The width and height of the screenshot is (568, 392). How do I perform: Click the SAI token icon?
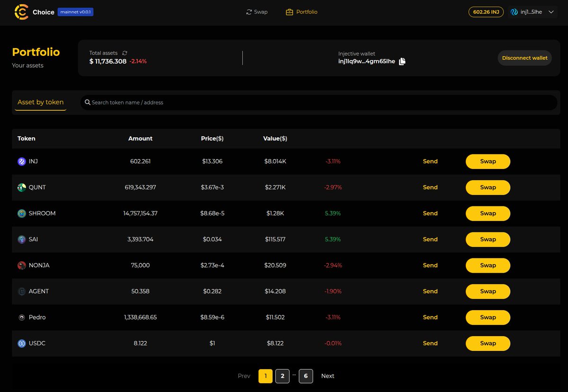21,240
